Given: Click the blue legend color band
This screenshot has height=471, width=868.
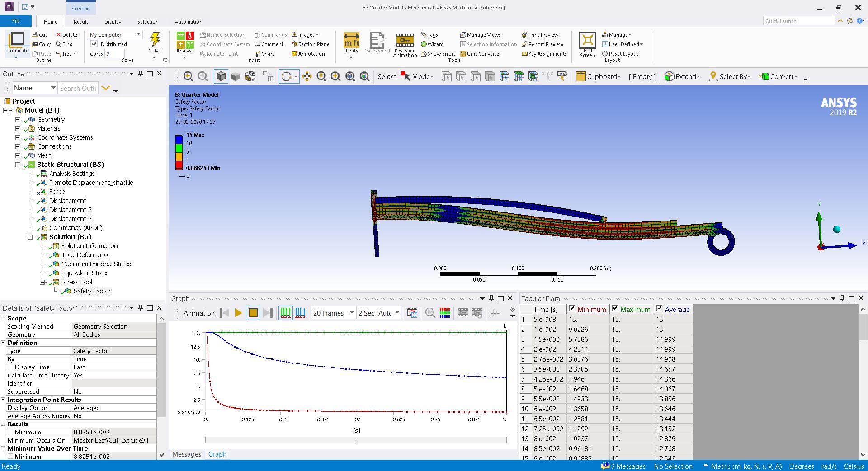Looking at the screenshot, I should click(x=179, y=139).
